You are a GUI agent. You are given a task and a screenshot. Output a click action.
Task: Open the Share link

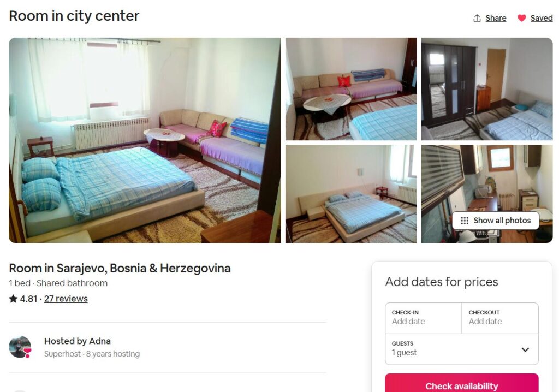pyautogui.click(x=496, y=18)
